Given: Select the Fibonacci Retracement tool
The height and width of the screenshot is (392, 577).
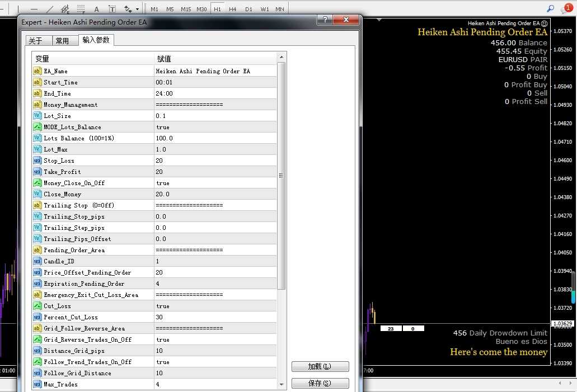Looking at the screenshot, I should point(80,8).
